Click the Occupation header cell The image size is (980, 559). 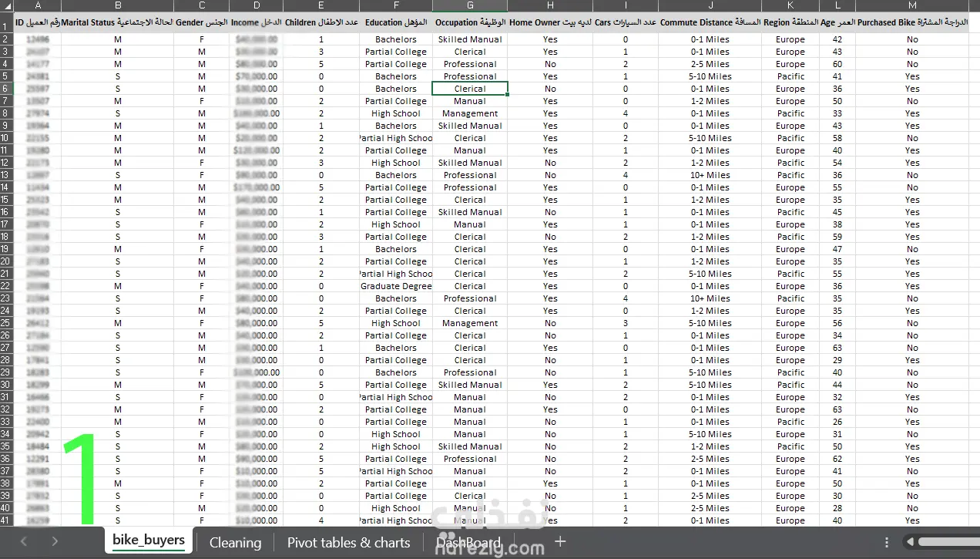click(470, 22)
